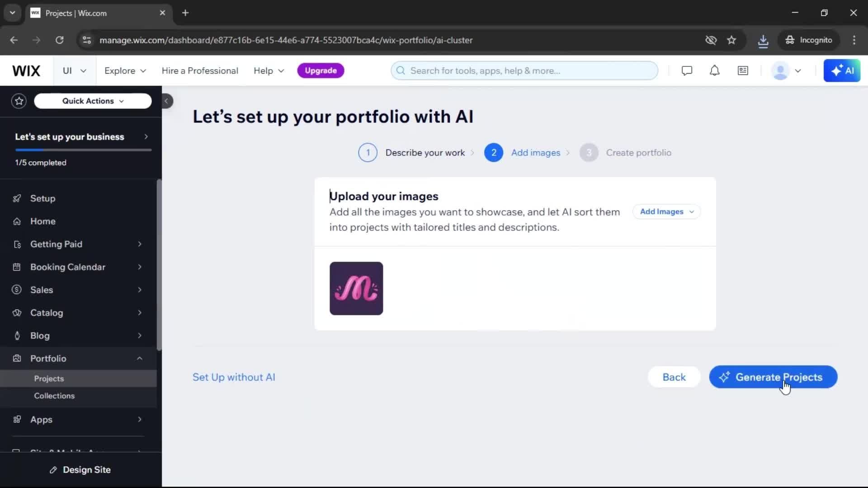Open the browser three-dot menu

coord(854,40)
